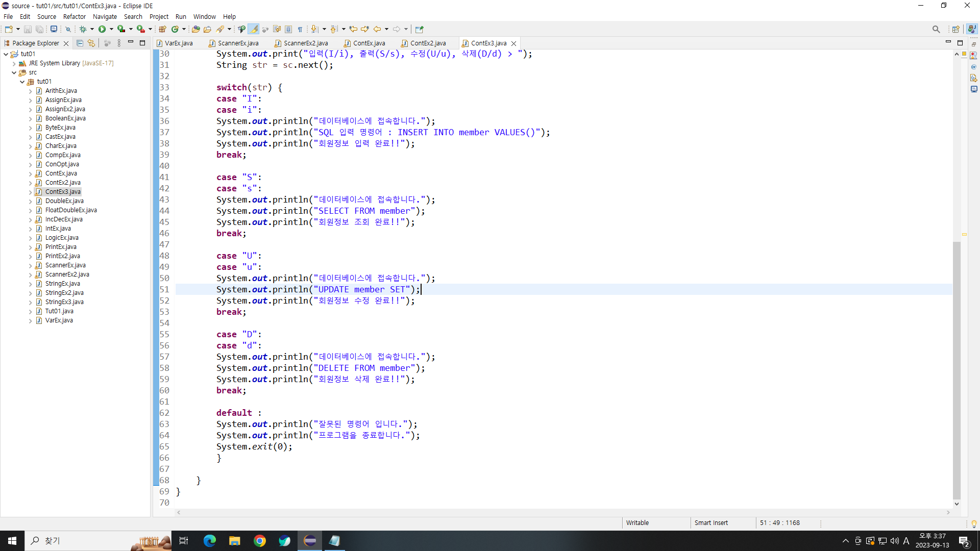Click the Save icon in toolbar

tap(28, 29)
